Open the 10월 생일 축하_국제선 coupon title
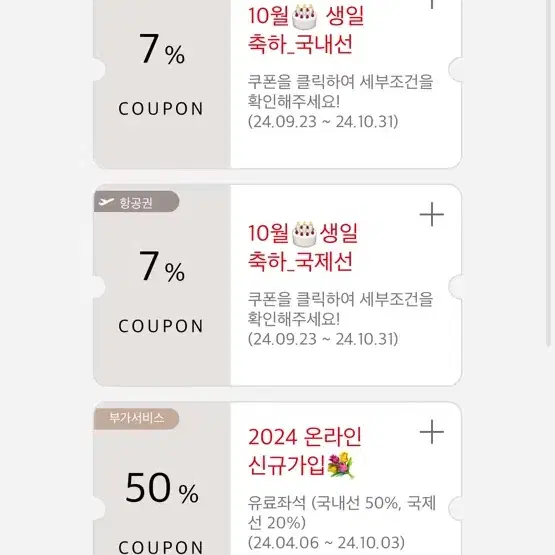 [303, 247]
